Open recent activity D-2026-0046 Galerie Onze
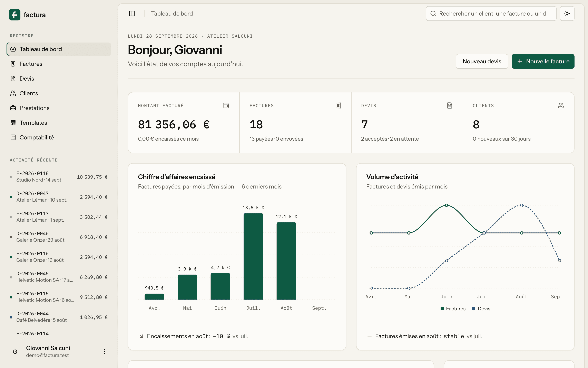The width and height of the screenshot is (588, 368). click(x=59, y=237)
